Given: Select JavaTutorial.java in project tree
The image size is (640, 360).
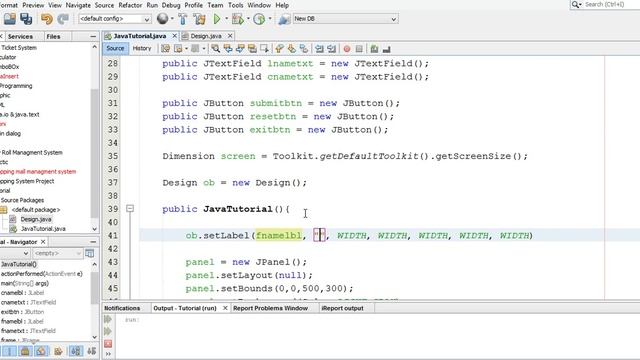Looking at the screenshot, I should click(x=43, y=229).
